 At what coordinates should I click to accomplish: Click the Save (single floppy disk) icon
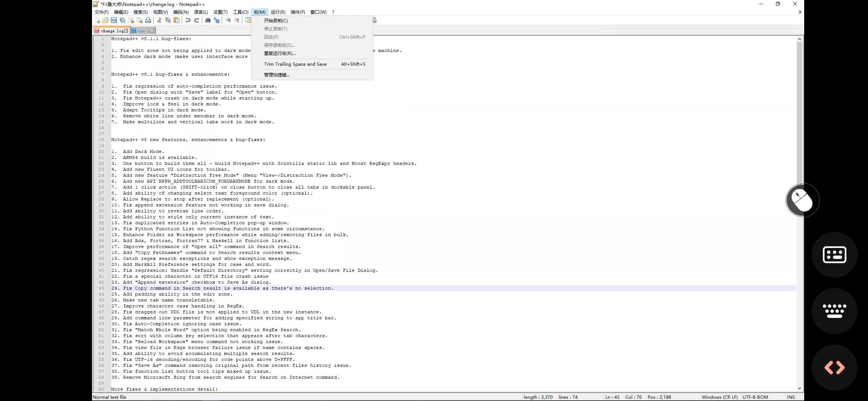[x=114, y=20]
